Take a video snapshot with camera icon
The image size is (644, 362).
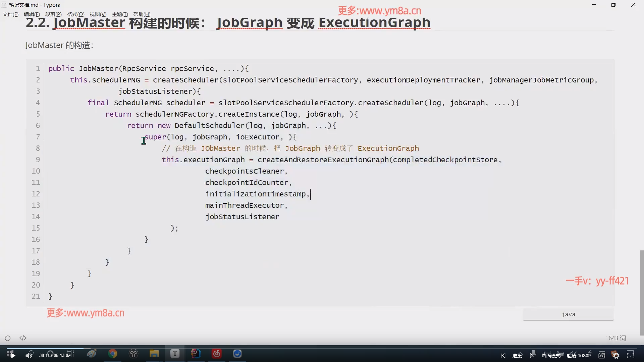(x=602, y=355)
